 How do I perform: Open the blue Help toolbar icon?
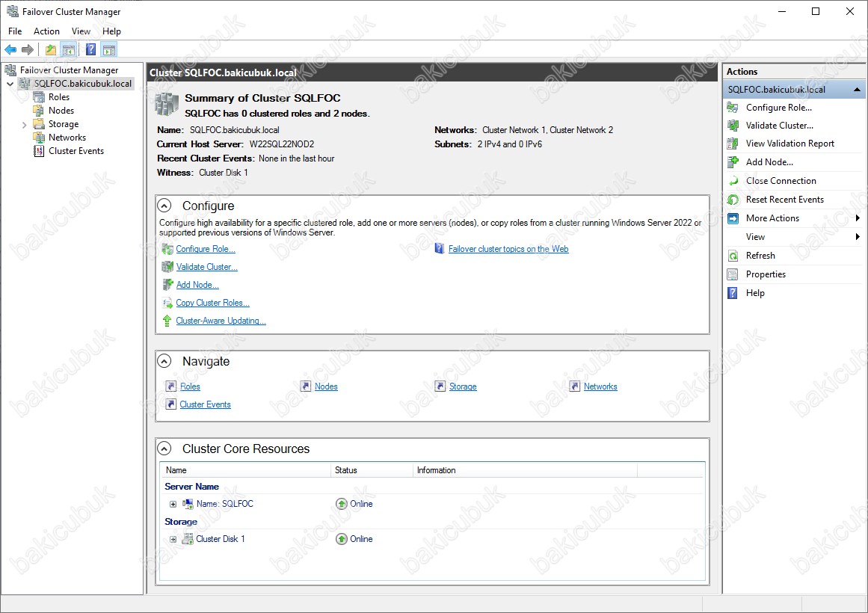coord(90,50)
